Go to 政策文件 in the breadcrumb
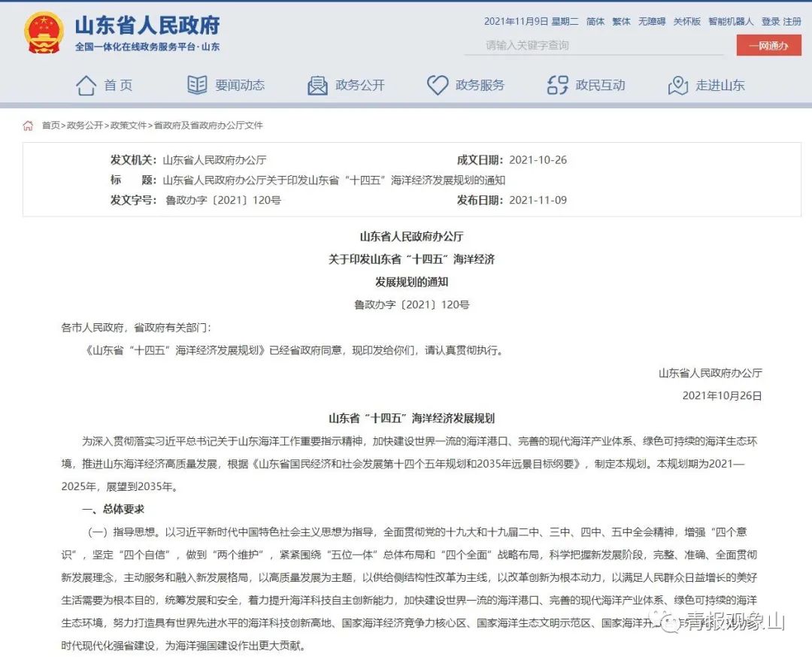 tap(129, 126)
